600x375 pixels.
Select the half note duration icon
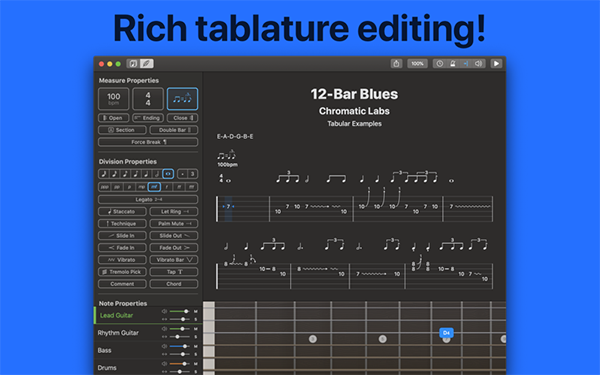tap(157, 174)
